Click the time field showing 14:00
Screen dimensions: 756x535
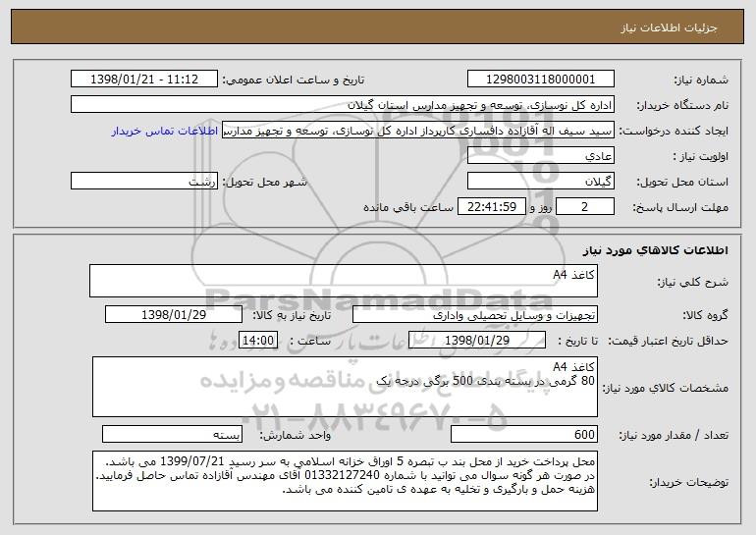tap(258, 341)
